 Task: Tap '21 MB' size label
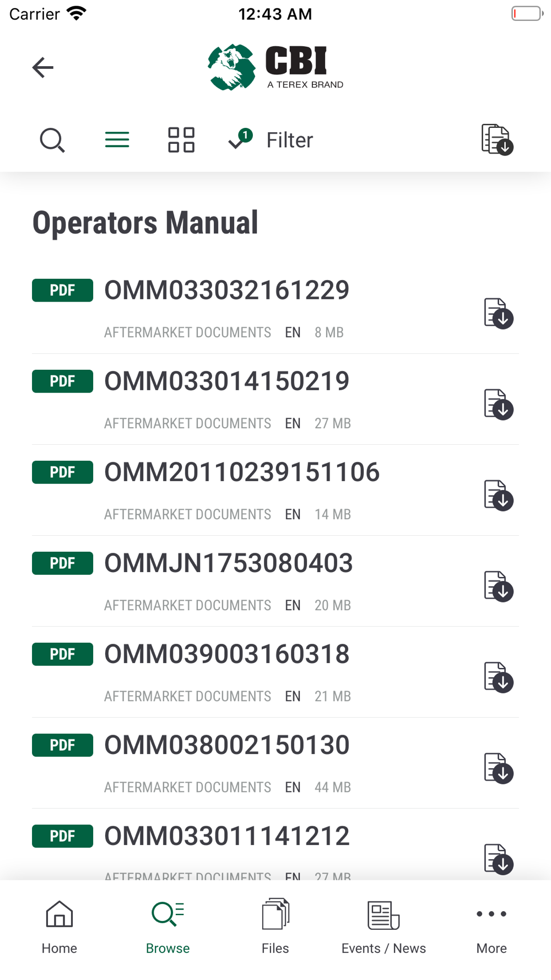(x=332, y=696)
